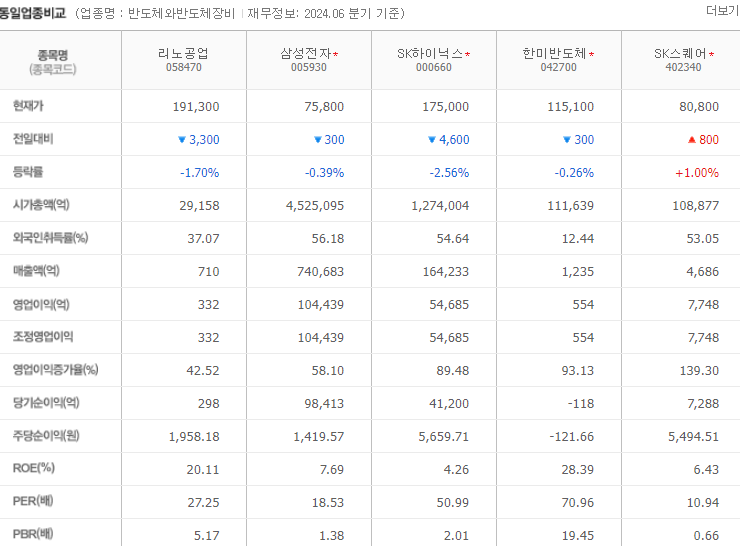Click PER value 70.96
Screen dimensions: 740x546
pos(578,503)
